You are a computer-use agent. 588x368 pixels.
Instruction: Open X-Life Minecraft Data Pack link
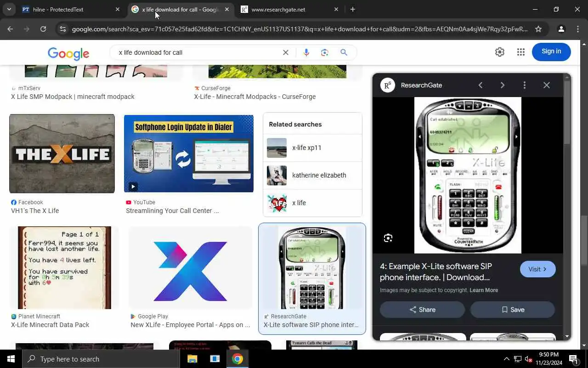[x=50, y=325]
